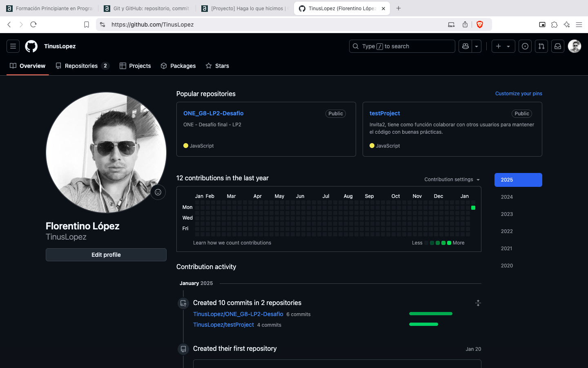Select the 2024 year filter
The width and height of the screenshot is (588, 368).
518,197
